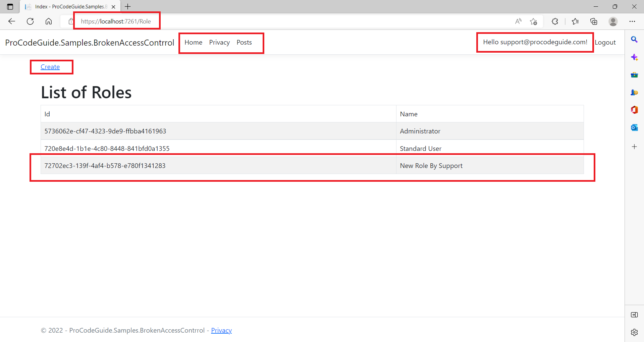Open Copilot from the Edge sidebar
The width and height of the screenshot is (644, 342).
tap(635, 57)
